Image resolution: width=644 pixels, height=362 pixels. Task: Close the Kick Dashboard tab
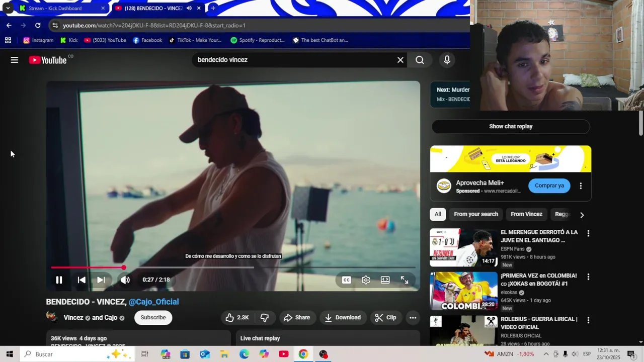coord(103,8)
